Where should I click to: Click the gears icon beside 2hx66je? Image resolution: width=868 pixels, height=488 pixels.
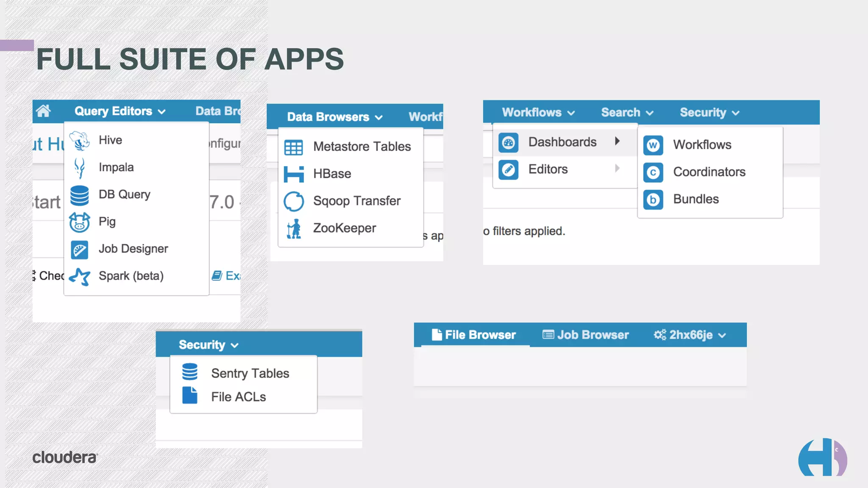pyautogui.click(x=660, y=335)
